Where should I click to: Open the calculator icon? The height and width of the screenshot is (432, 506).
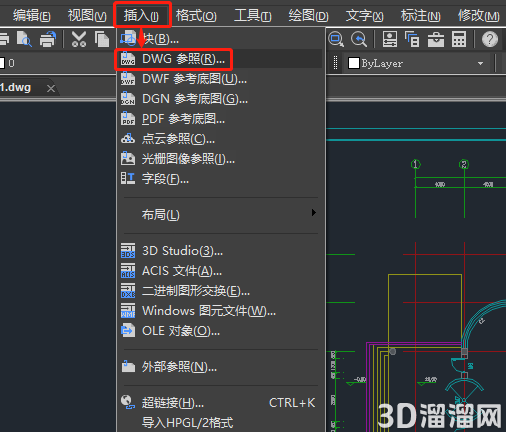click(459, 39)
